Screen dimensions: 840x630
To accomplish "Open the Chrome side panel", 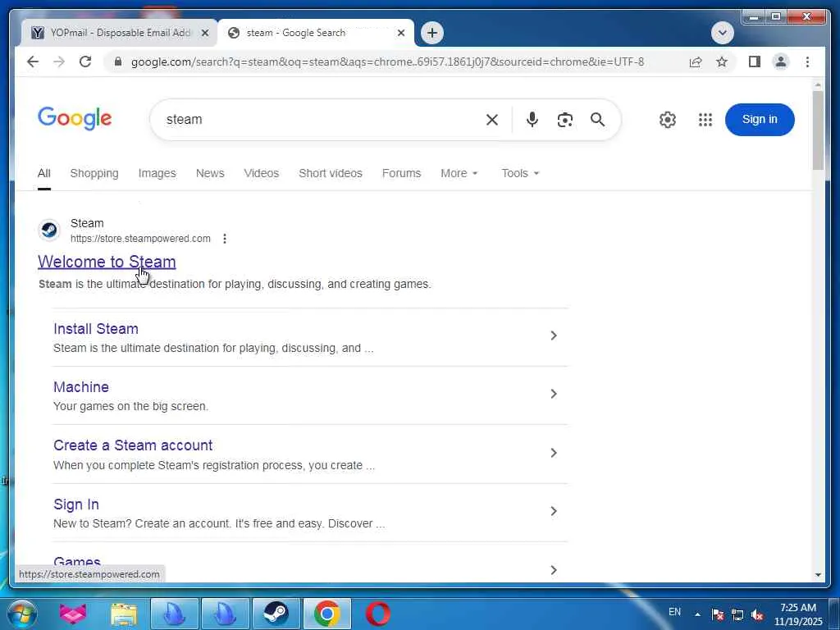I will click(x=755, y=62).
